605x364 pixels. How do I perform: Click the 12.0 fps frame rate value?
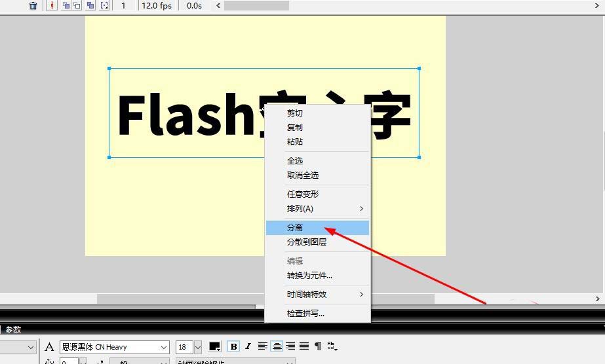(x=157, y=5)
